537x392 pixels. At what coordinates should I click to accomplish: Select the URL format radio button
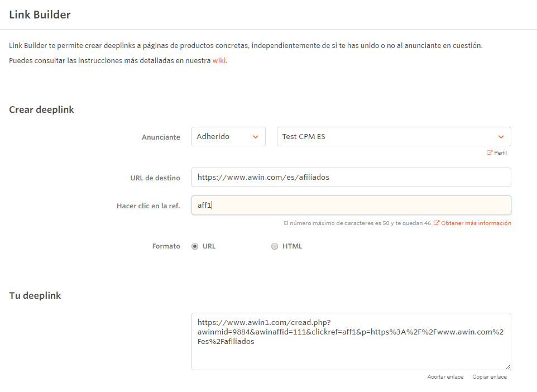tap(195, 246)
